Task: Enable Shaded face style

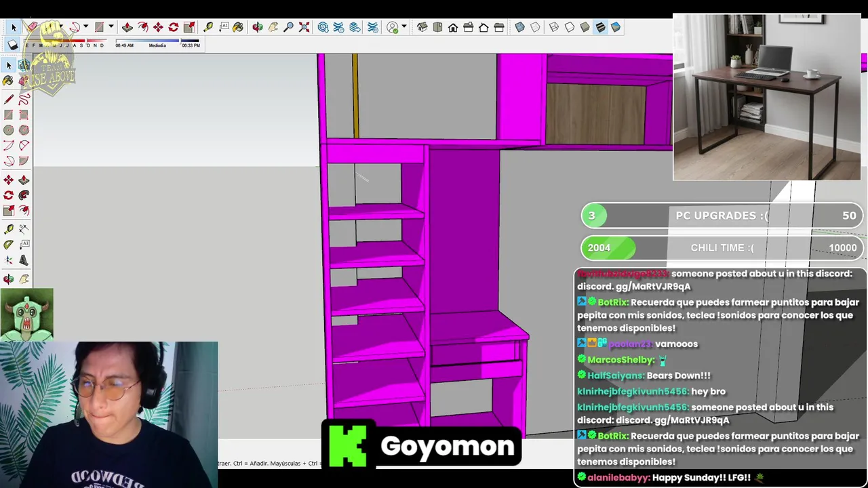Action: [585, 27]
